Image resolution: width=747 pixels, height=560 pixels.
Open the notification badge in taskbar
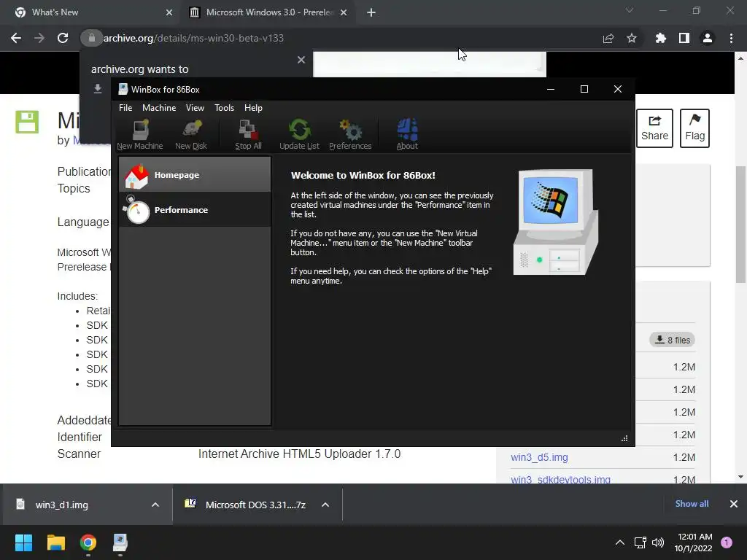pos(727,542)
